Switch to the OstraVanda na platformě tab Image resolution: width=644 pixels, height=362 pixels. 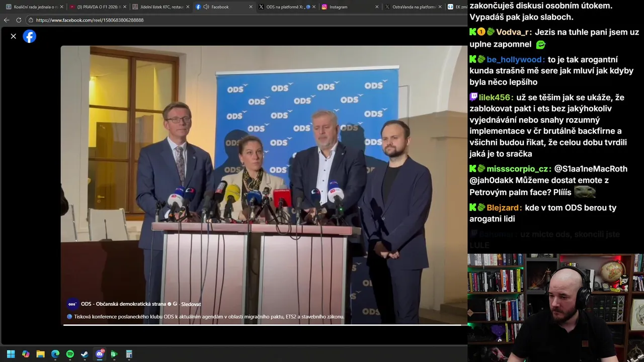coord(413,7)
